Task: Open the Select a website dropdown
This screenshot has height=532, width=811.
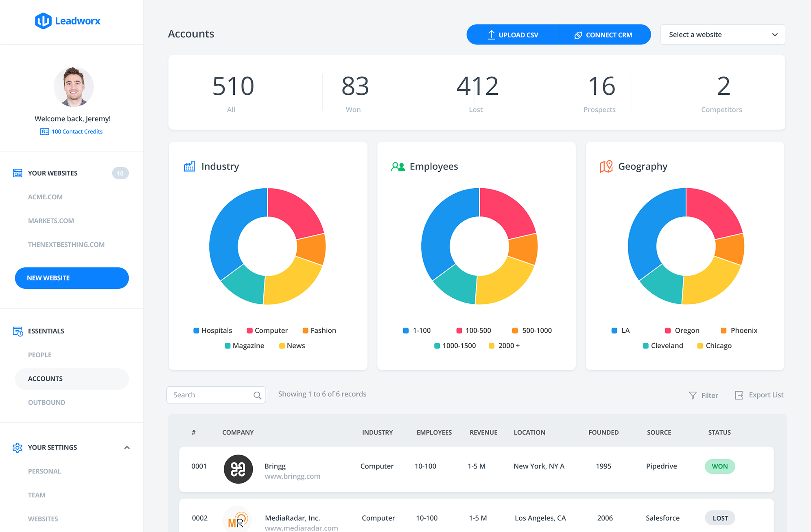Action: point(722,35)
